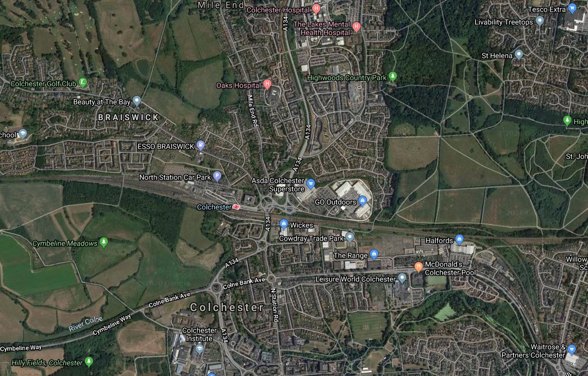Click the Colchester Golf Club marker
The width and height of the screenshot is (588, 376).
point(83,82)
